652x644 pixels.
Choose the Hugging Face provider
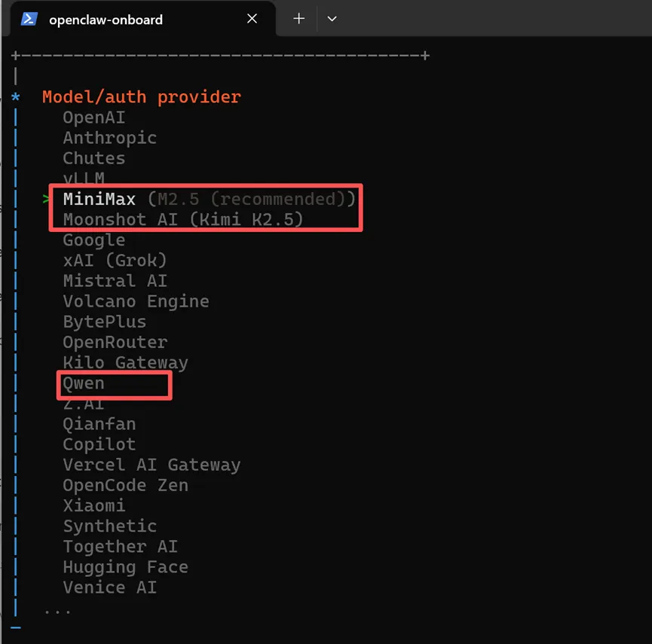tap(126, 567)
